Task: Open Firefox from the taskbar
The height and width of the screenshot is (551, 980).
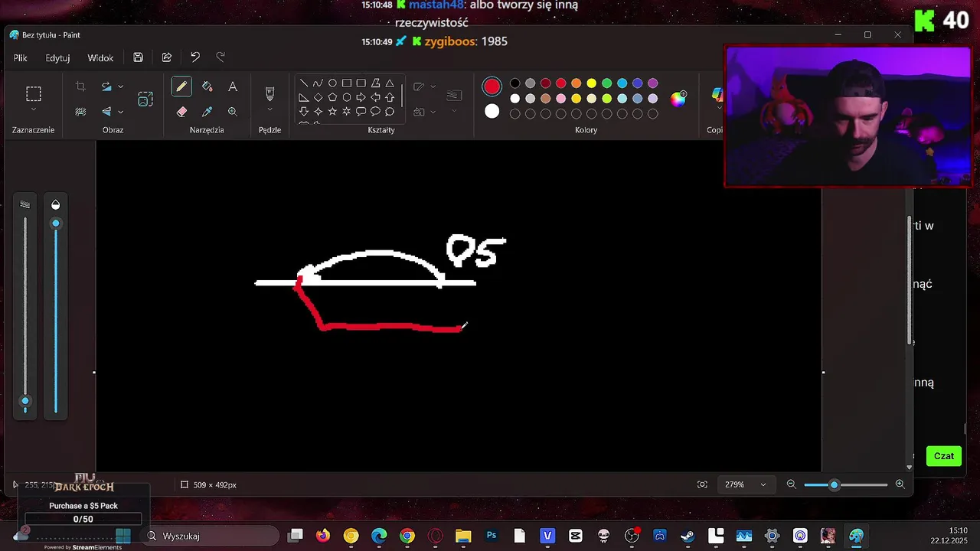Action: point(323,536)
